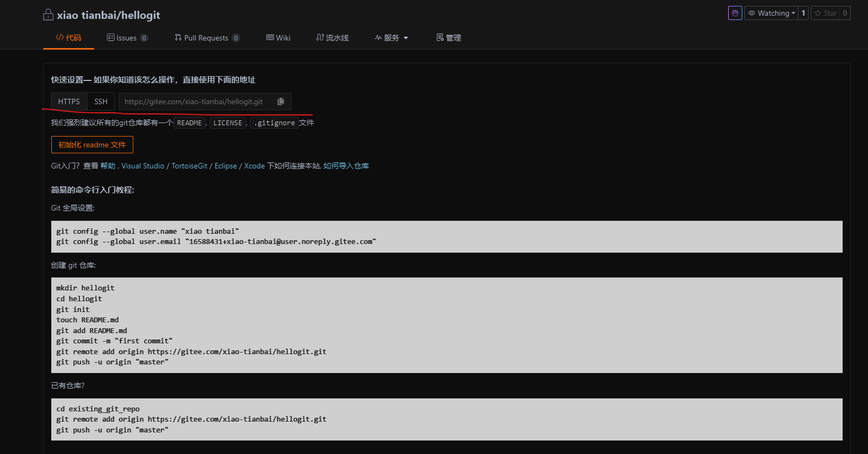This screenshot has height=454, width=868.
Task: Open the Xcode guide link
Action: click(x=254, y=166)
